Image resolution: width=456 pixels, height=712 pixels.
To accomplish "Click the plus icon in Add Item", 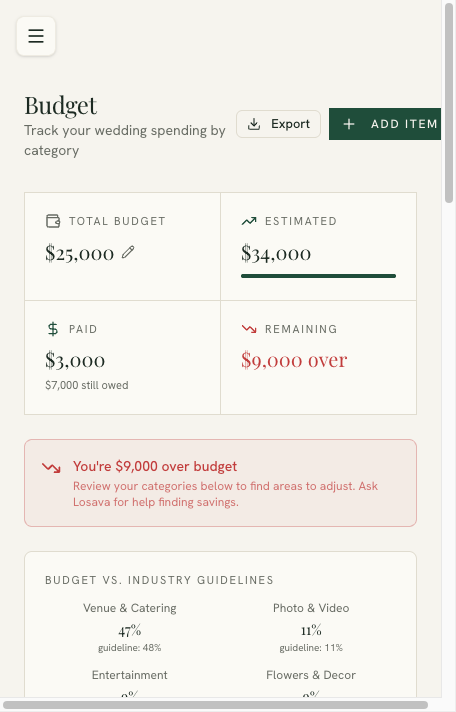I will pyautogui.click(x=349, y=124).
